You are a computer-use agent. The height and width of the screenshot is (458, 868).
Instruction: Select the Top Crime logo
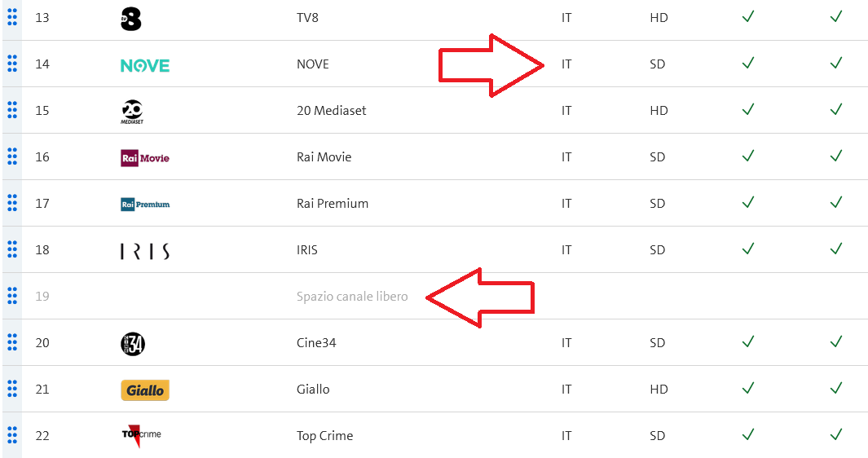(141, 436)
